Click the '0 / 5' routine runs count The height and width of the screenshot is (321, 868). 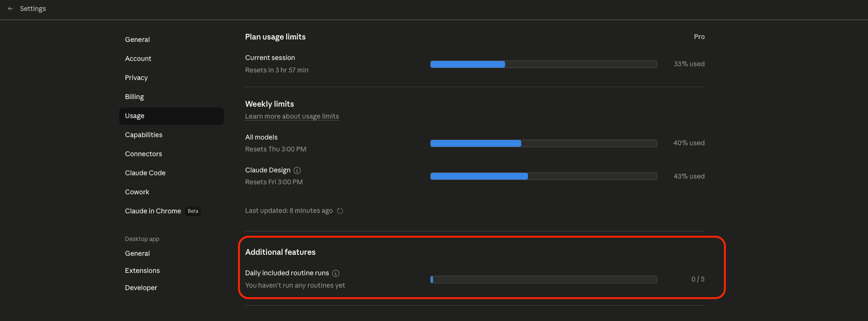click(698, 279)
